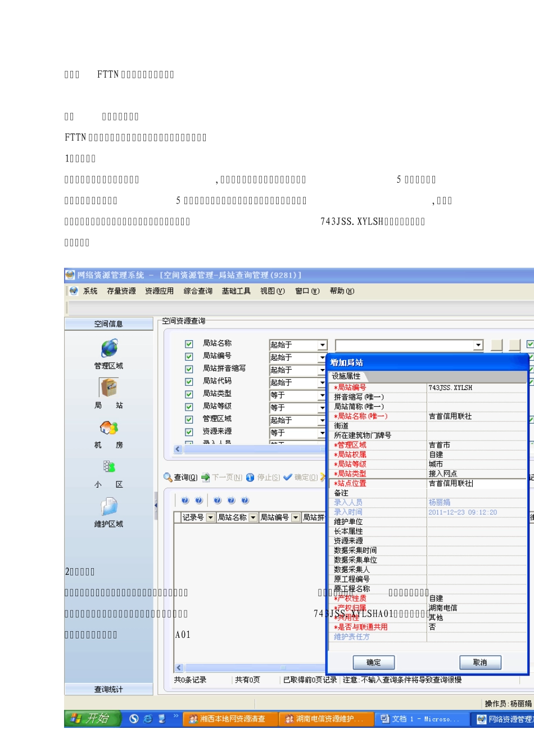
Task: Open Internet Explorer from quick launch
Action: pos(148,719)
